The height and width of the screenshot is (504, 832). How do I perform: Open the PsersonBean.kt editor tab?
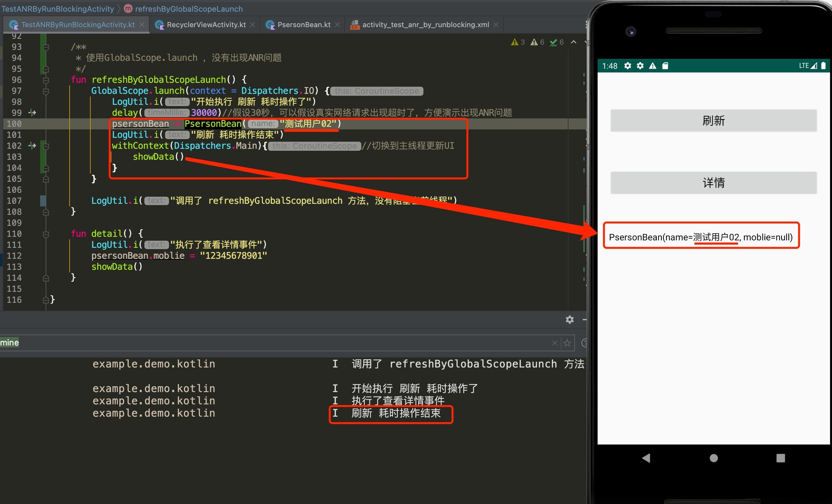[x=304, y=25]
